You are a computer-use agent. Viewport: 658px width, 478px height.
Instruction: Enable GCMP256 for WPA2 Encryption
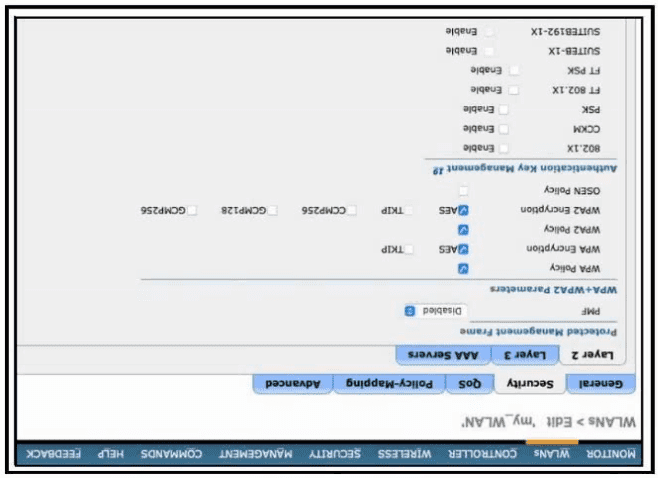(x=192, y=210)
